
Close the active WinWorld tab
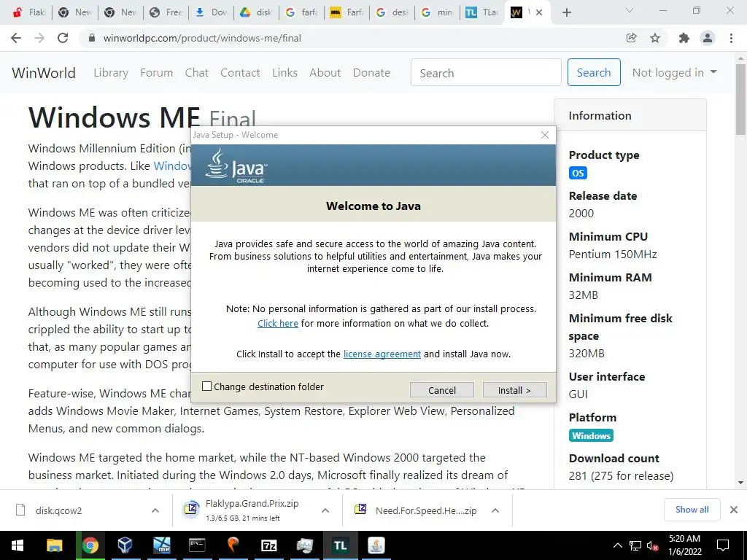click(x=539, y=12)
